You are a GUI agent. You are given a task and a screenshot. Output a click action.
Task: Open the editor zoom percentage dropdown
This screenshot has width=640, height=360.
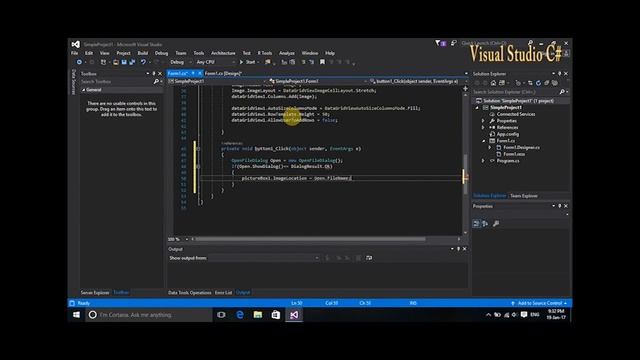(178, 239)
